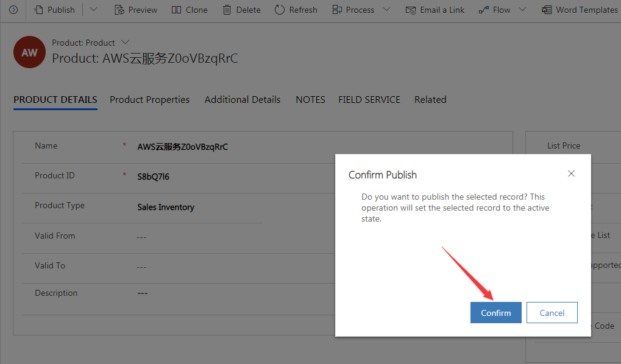Expand the Flow dropdown menu

pyautogui.click(x=522, y=9)
